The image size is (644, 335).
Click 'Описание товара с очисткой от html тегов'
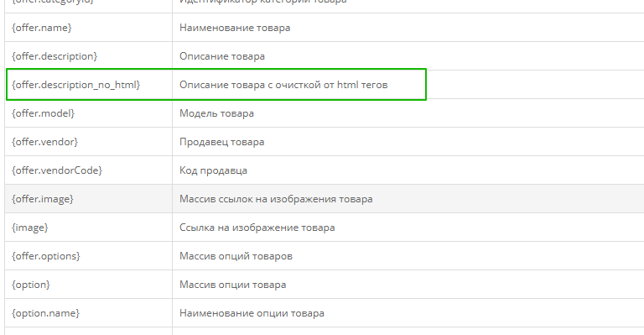pos(283,85)
